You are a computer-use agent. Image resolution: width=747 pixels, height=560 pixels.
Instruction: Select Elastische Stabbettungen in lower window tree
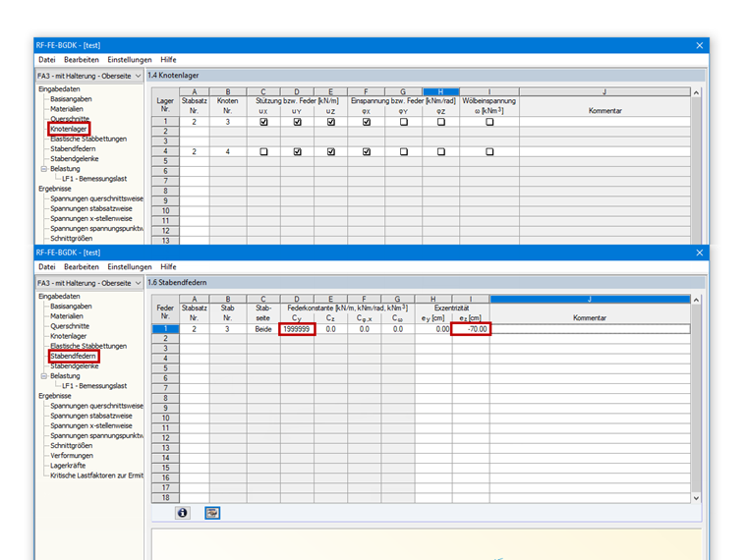(88, 346)
